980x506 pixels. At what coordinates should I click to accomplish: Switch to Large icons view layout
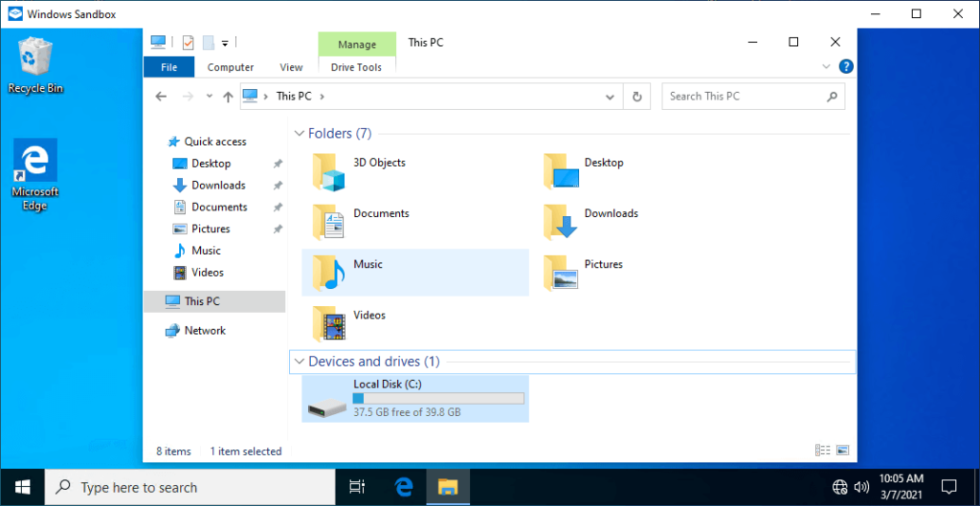[842, 451]
